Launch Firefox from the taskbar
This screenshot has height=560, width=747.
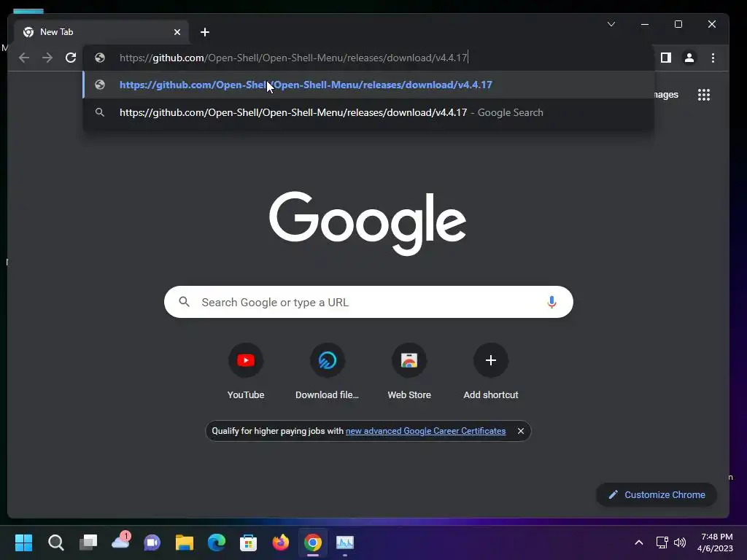click(x=281, y=542)
